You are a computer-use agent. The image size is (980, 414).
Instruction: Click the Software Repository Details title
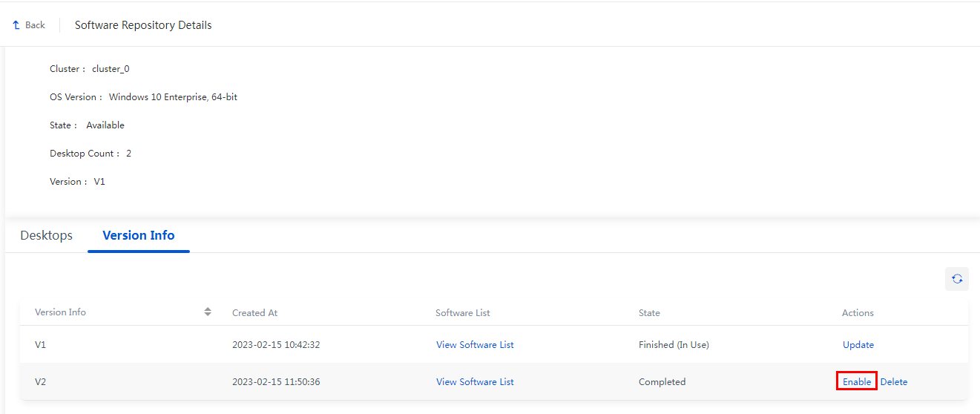coord(143,25)
